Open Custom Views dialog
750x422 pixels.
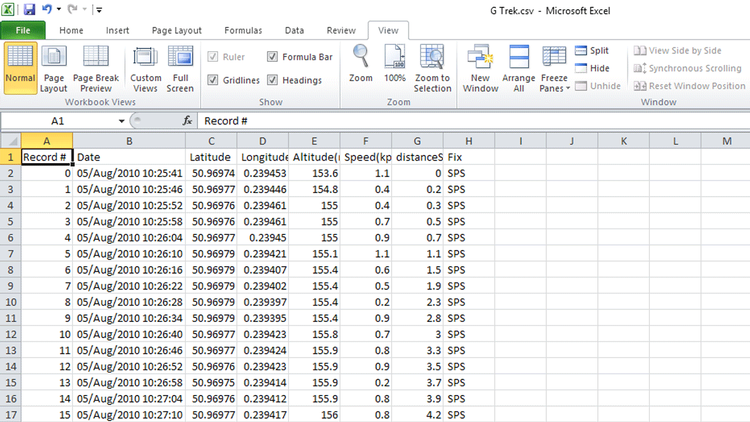(x=146, y=68)
